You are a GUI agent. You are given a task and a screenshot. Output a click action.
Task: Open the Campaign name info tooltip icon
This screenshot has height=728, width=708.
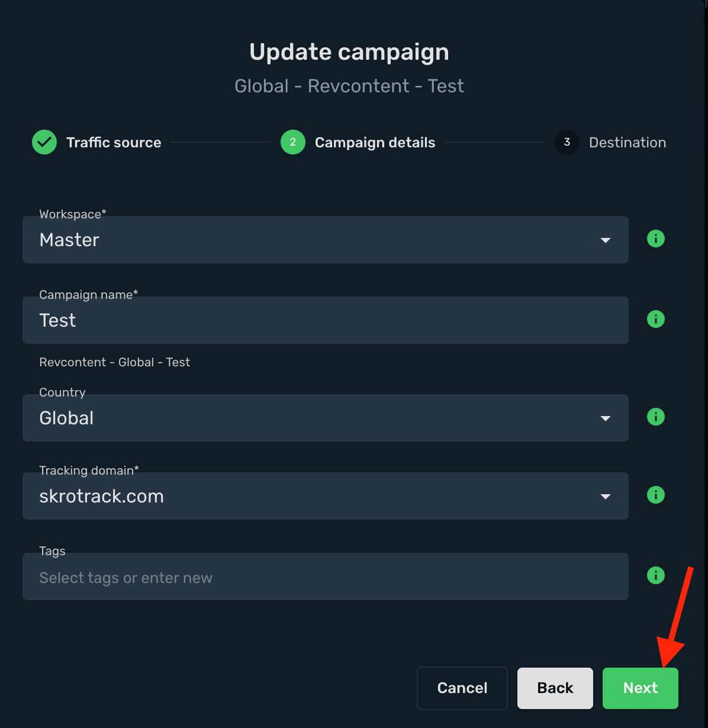(x=655, y=320)
